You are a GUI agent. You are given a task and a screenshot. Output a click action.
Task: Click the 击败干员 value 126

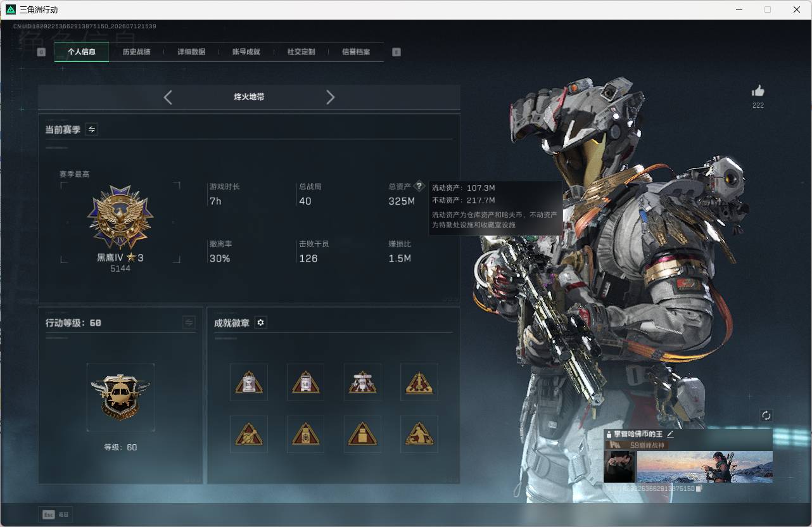tap(308, 258)
